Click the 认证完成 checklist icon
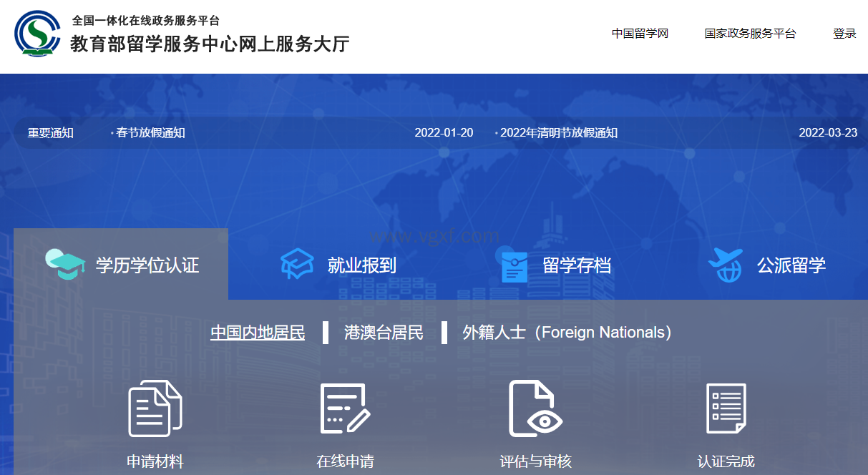This screenshot has width=868, height=475. [726, 408]
